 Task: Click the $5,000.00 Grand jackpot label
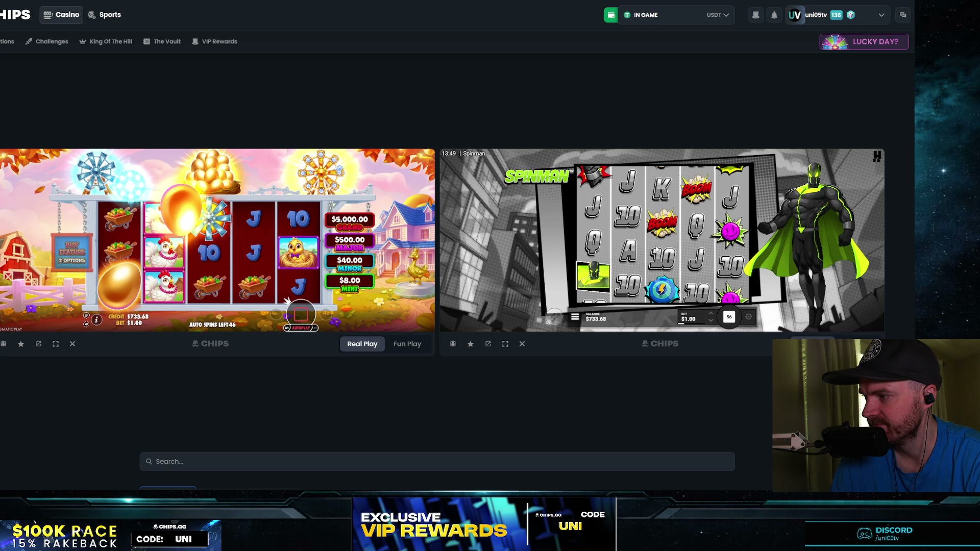click(x=350, y=221)
